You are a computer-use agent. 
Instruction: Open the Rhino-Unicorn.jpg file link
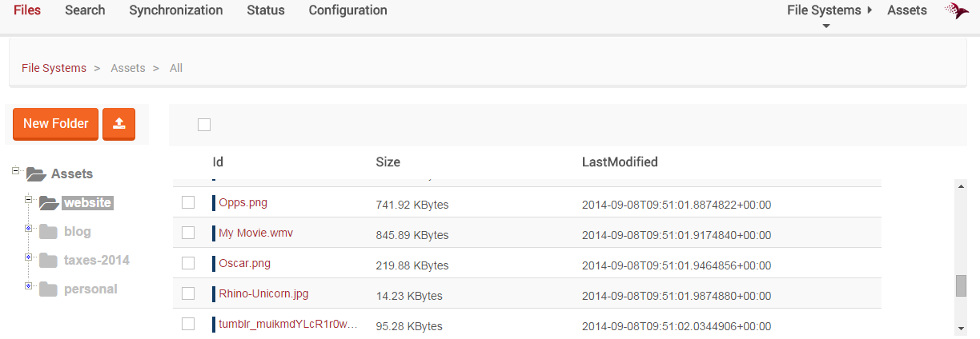pyautogui.click(x=263, y=293)
